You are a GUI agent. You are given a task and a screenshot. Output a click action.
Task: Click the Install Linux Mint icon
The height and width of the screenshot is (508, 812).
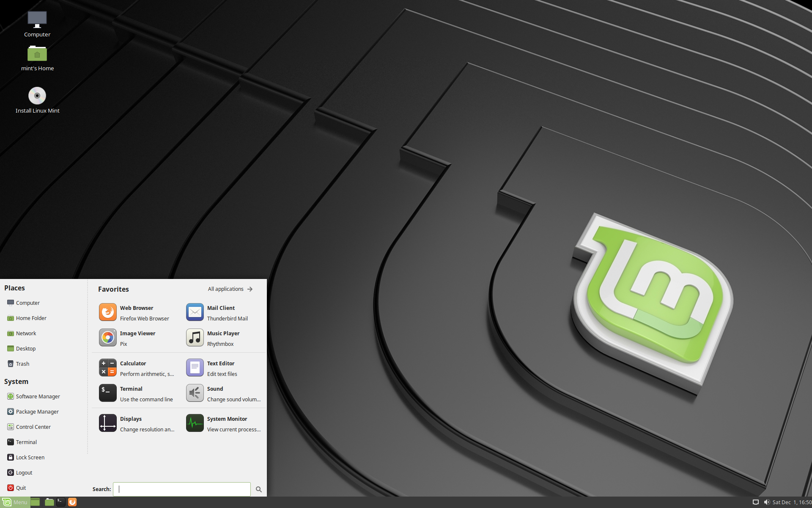point(36,95)
